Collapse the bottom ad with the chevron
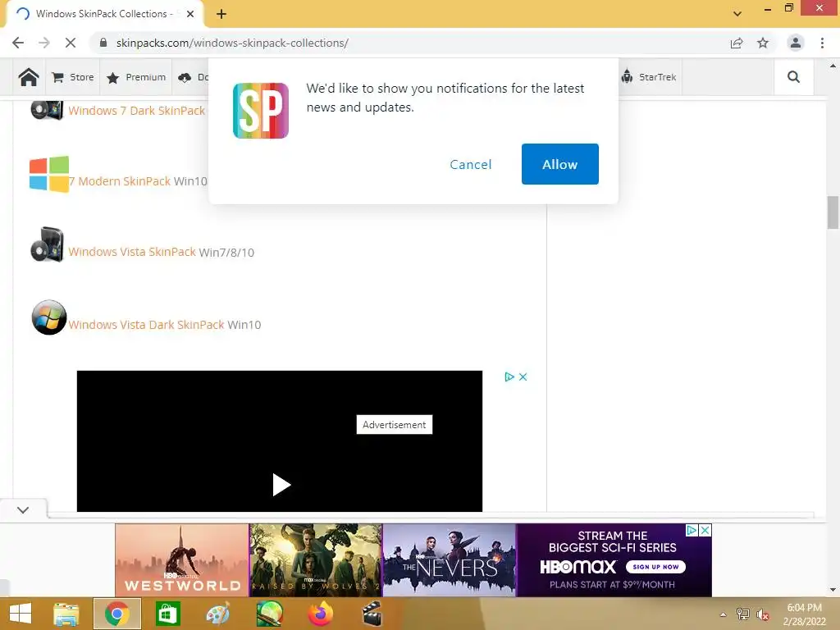The image size is (840, 630). point(23,510)
